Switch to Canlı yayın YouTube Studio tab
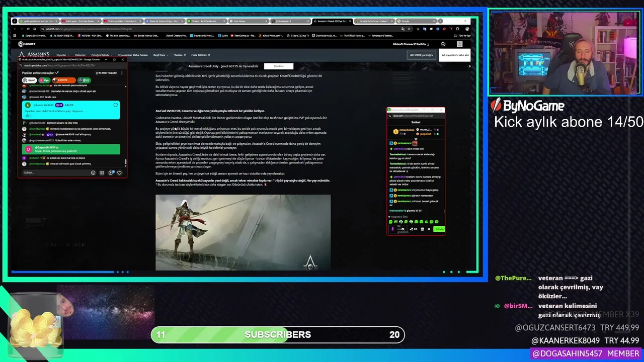 point(80,21)
